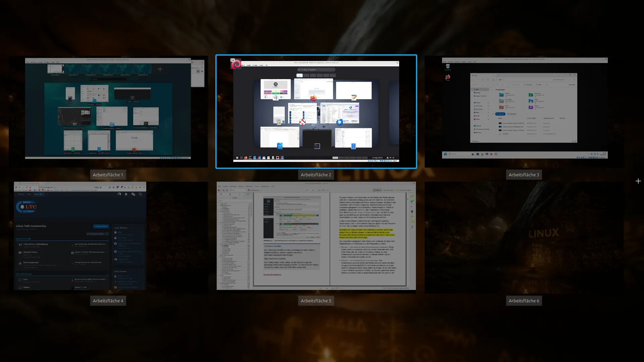Click the recycle bin icon in the Windows VM preview
Screen dimensions: 644x362
pos(448,67)
